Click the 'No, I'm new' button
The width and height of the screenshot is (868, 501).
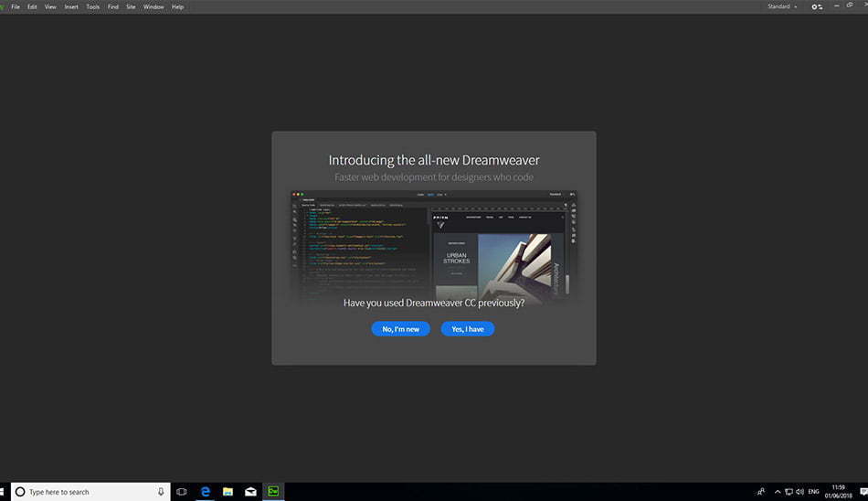(401, 328)
